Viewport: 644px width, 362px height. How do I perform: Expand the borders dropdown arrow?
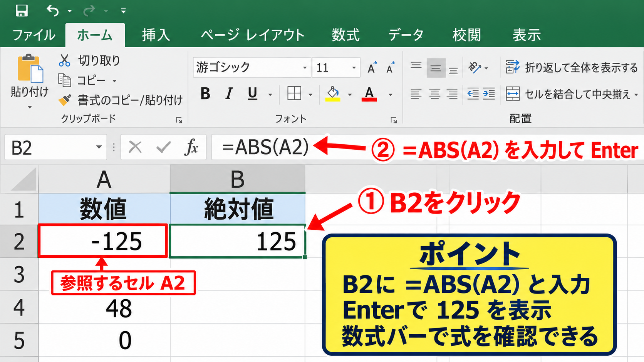click(310, 95)
